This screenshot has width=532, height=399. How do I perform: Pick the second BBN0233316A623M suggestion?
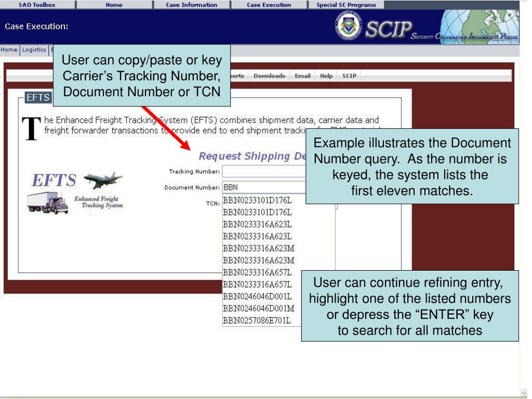(x=259, y=261)
